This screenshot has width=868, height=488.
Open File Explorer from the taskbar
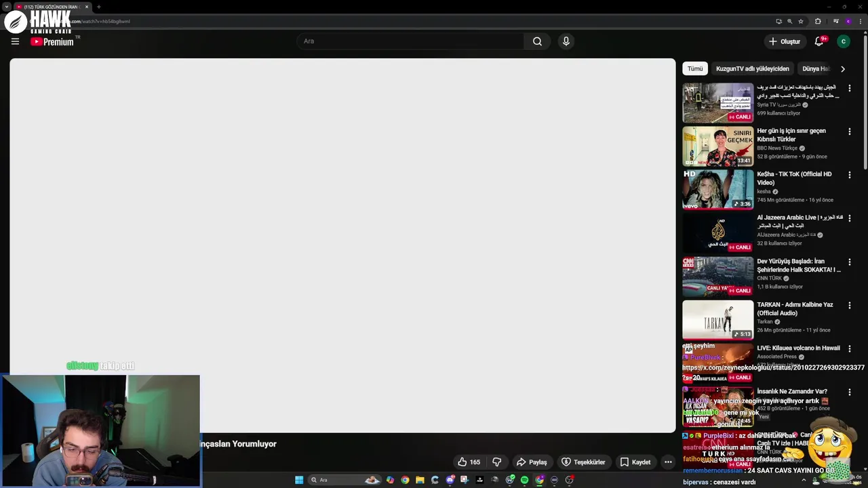click(420, 480)
